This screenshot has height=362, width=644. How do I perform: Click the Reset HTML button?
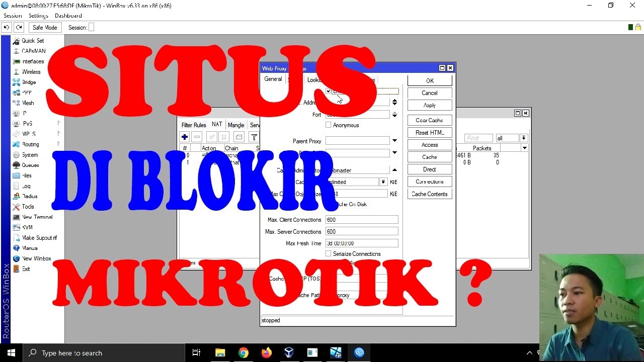[x=430, y=133]
